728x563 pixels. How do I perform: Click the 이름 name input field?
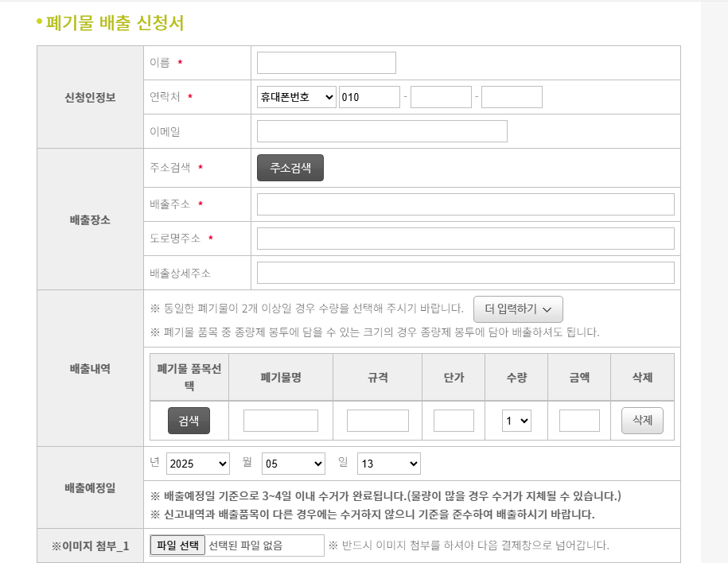click(x=325, y=62)
